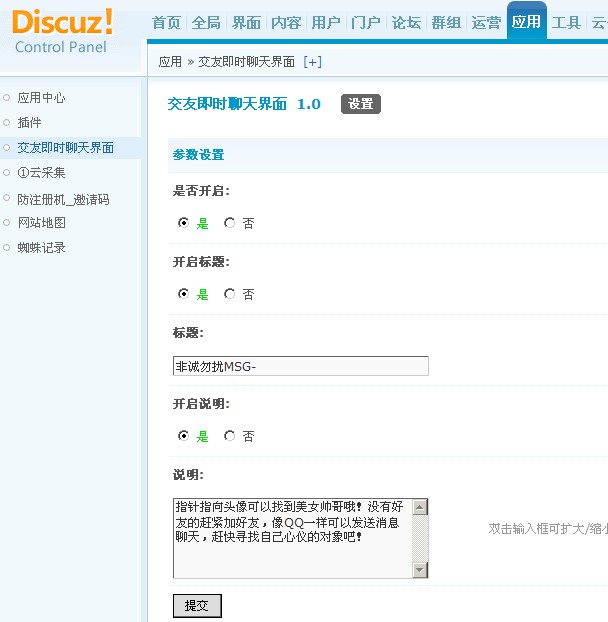This screenshot has height=622, width=608.
Task: Select 否 for 开启说明
Action: [230, 436]
